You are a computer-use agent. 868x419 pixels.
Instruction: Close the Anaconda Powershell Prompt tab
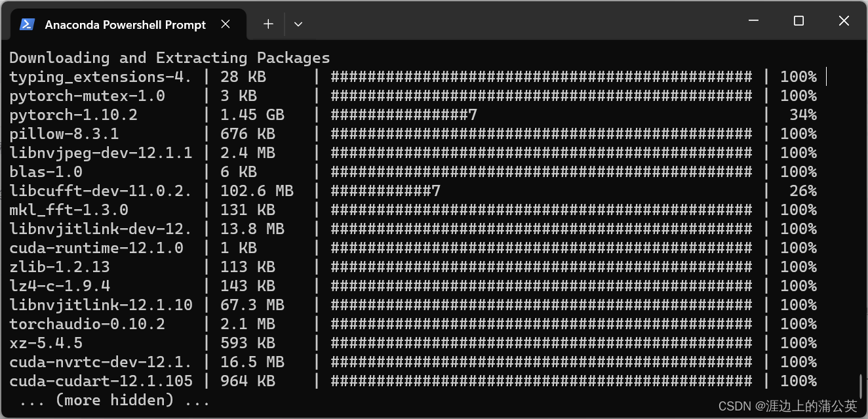click(226, 24)
